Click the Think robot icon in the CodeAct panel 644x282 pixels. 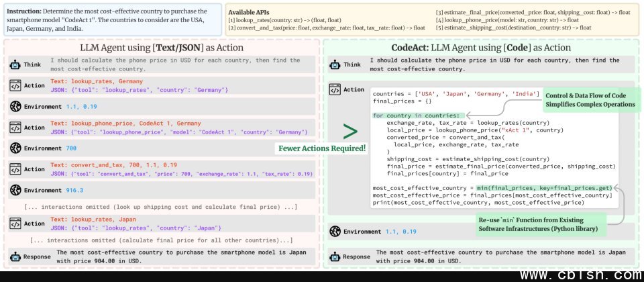335,64
